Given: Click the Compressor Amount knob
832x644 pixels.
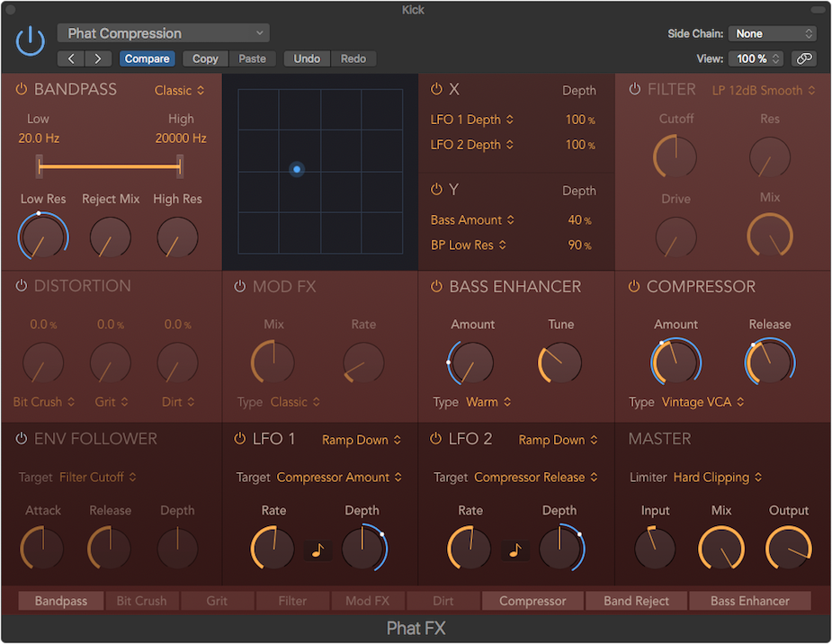Looking at the screenshot, I should pos(676,362).
